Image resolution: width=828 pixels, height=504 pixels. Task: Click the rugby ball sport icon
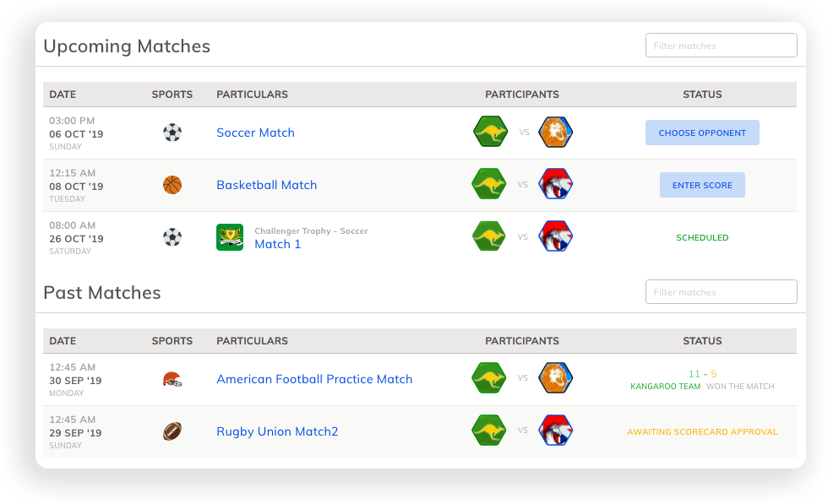(172, 431)
